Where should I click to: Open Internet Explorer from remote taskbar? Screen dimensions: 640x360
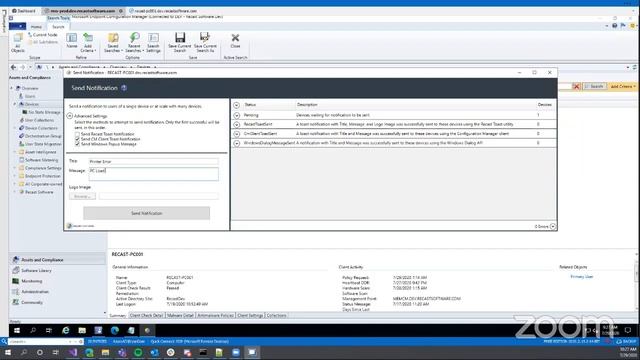(65, 330)
